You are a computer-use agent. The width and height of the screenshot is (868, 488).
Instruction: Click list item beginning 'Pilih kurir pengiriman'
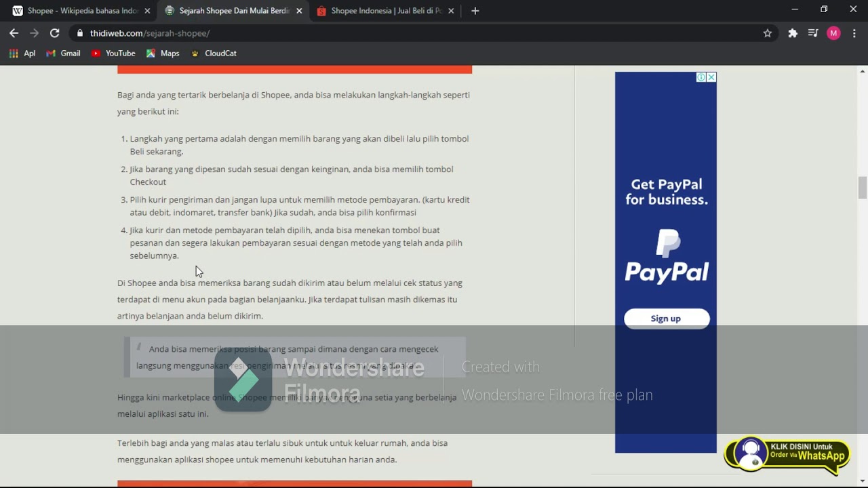point(300,206)
